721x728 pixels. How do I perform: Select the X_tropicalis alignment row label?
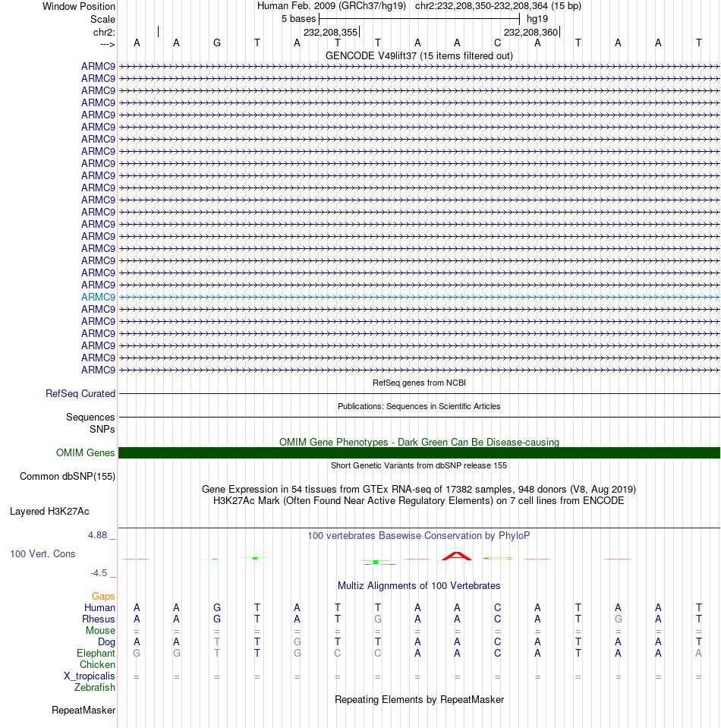pos(89,676)
